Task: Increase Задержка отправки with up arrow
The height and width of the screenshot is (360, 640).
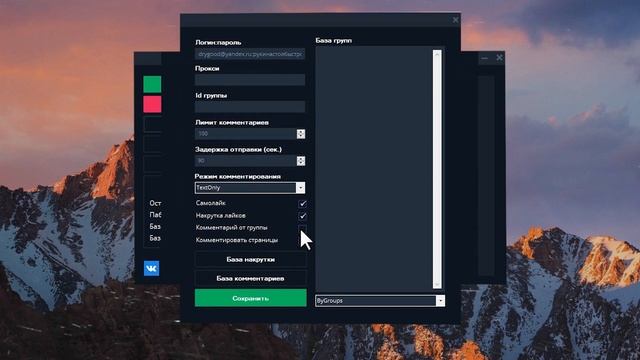Action: tap(301, 158)
